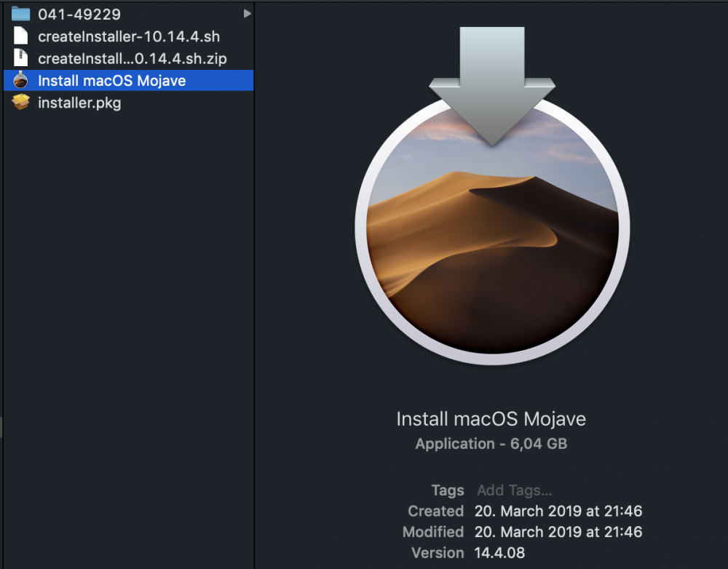The height and width of the screenshot is (569, 728).
Task: Click the blue 041-49229 folder icon
Action: (20, 13)
